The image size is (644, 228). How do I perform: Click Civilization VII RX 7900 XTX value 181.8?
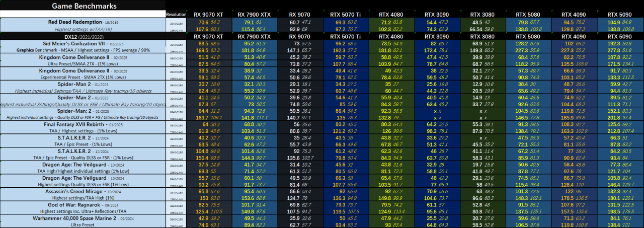tap(248, 50)
